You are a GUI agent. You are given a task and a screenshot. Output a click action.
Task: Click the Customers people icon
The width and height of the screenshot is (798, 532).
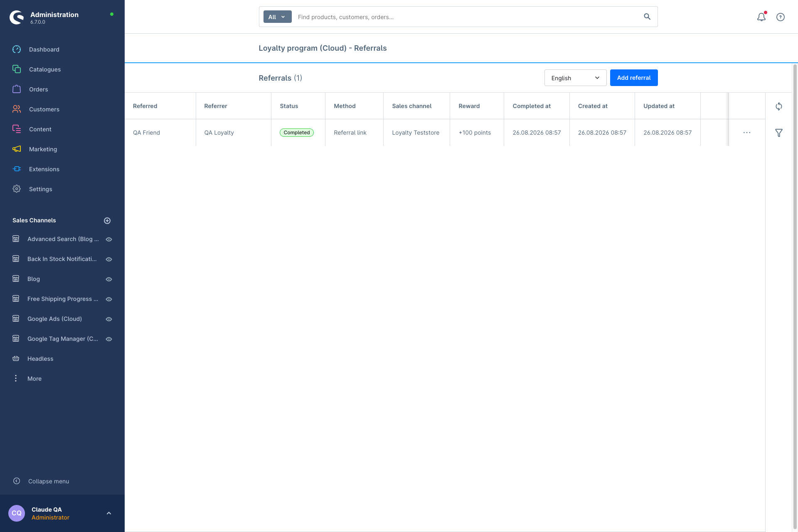[17, 109]
